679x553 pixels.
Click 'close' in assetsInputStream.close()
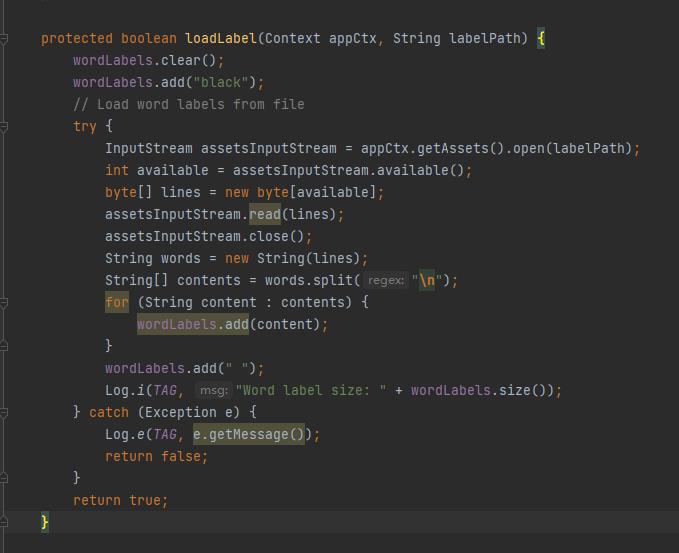(269, 236)
